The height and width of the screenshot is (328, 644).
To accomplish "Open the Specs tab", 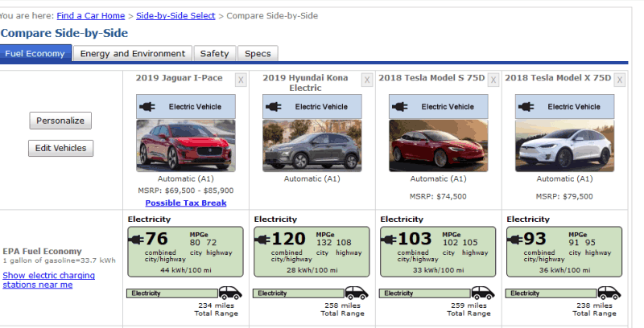I will click(x=258, y=54).
